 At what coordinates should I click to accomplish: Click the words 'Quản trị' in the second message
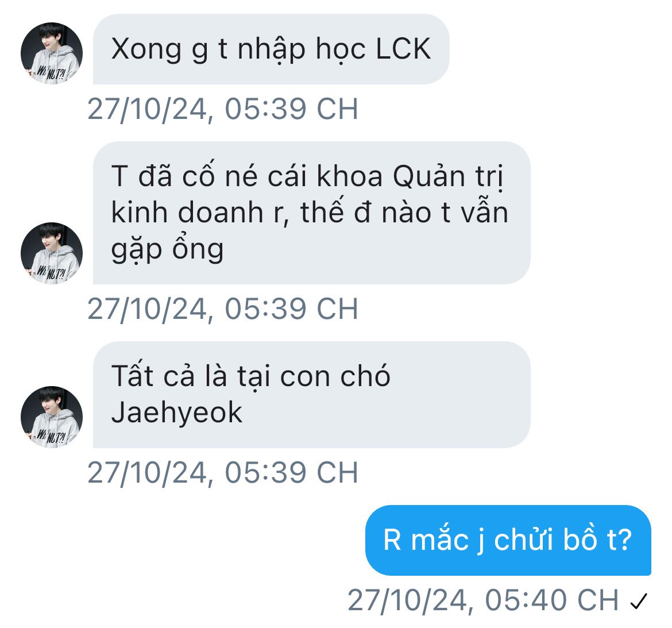(448, 177)
